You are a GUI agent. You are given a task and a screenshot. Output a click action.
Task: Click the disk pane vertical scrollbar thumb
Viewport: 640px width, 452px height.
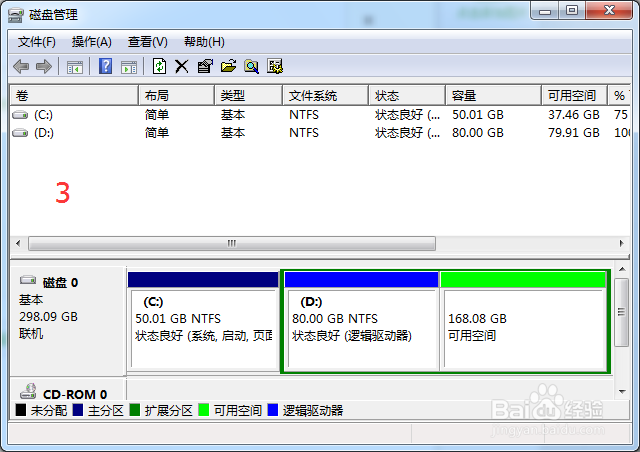(622, 313)
